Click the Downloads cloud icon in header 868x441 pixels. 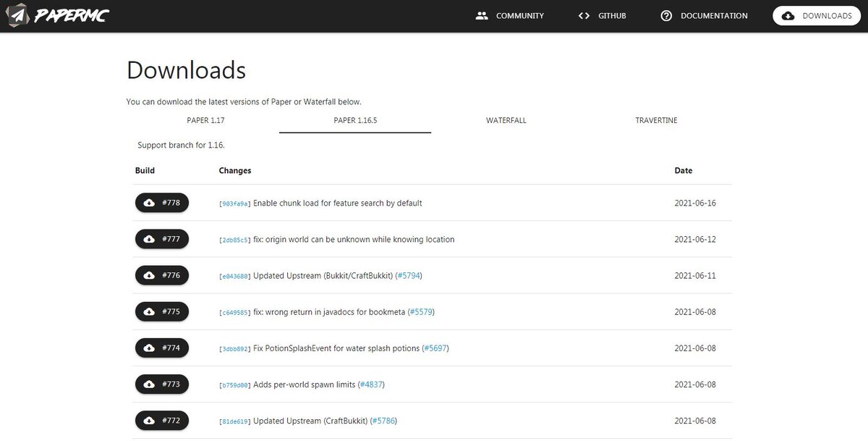click(788, 16)
